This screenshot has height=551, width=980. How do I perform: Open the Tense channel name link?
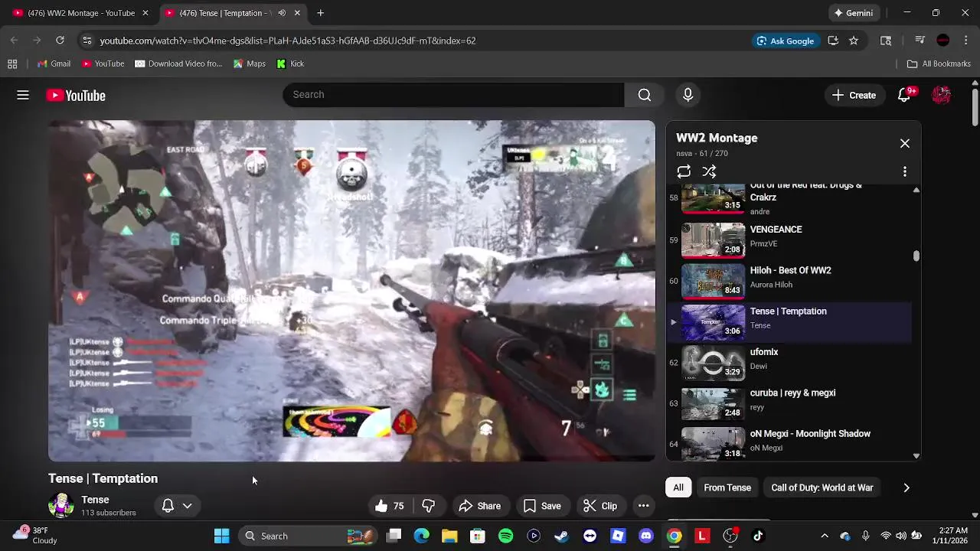pos(95,500)
